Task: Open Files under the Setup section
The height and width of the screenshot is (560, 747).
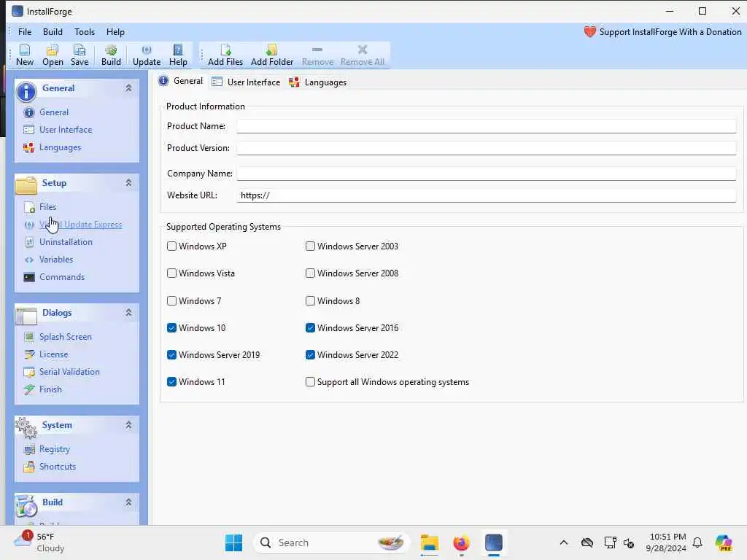Action: point(47,206)
